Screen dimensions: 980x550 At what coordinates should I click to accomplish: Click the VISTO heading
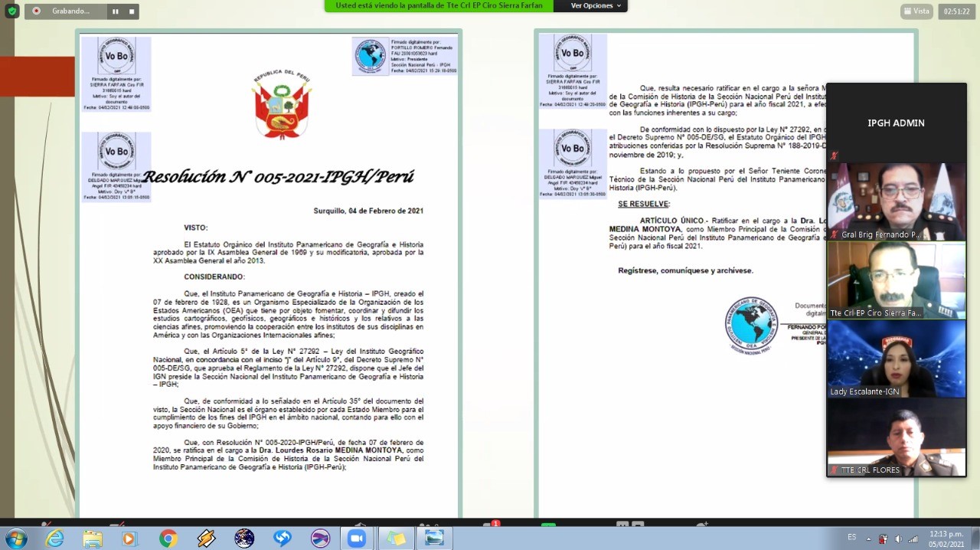[195, 228]
